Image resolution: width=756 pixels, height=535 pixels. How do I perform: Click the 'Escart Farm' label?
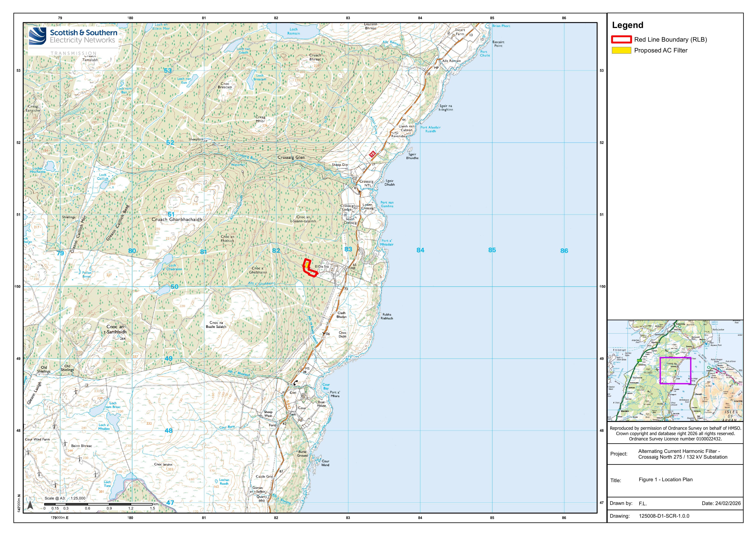tap(460, 32)
